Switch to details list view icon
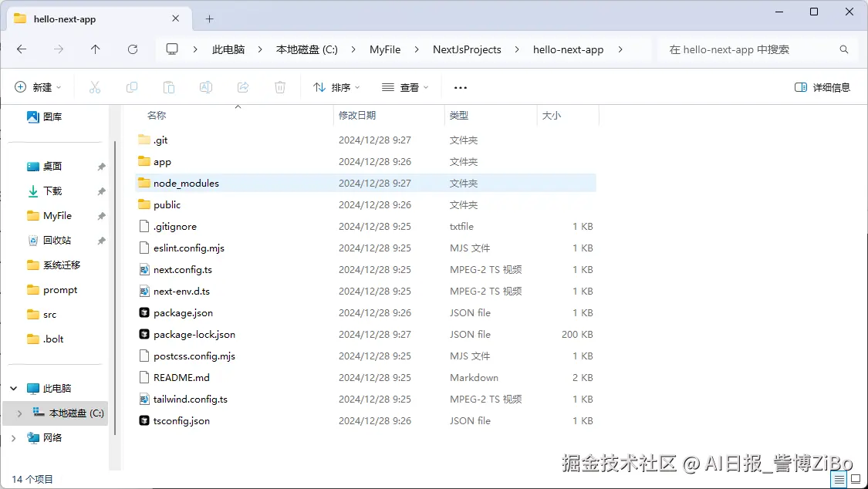Image resolution: width=868 pixels, height=489 pixels. pyautogui.click(x=839, y=479)
